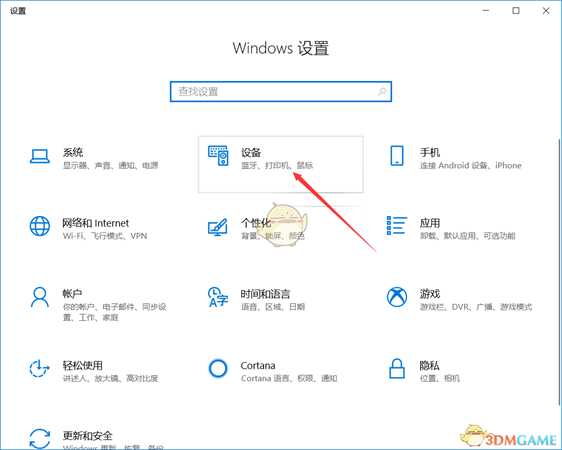
Task: Maximize the 设置 window
Action: pyautogui.click(x=516, y=11)
